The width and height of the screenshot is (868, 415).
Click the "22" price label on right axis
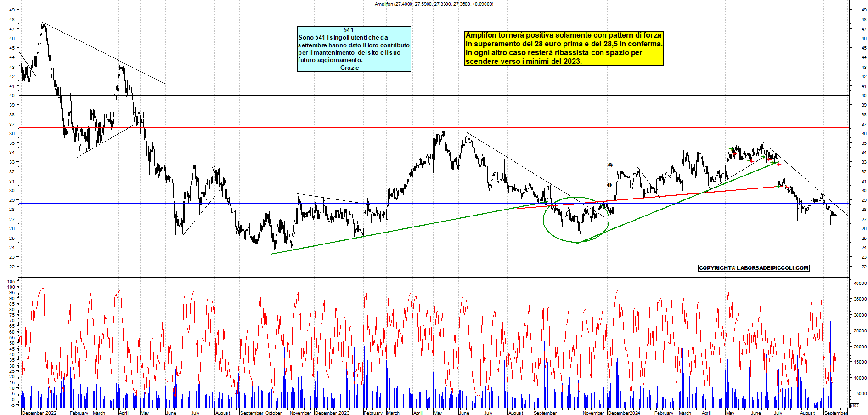pyautogui.click(x=864, y=267)
